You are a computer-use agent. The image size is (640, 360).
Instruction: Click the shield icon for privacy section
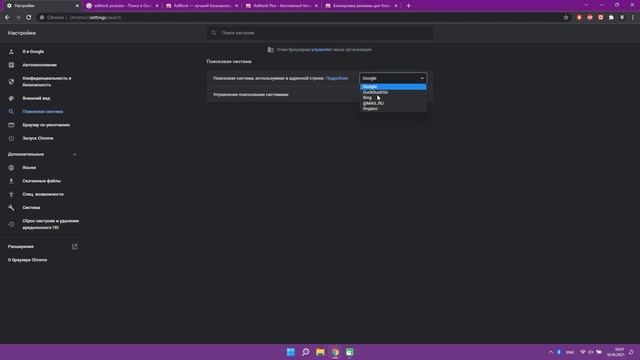[11, 82]
